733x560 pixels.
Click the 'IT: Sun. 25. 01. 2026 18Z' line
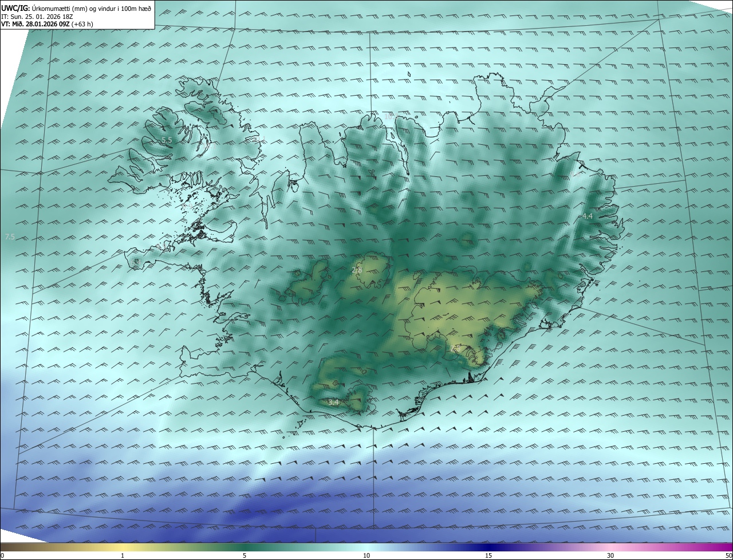[37, 17]
